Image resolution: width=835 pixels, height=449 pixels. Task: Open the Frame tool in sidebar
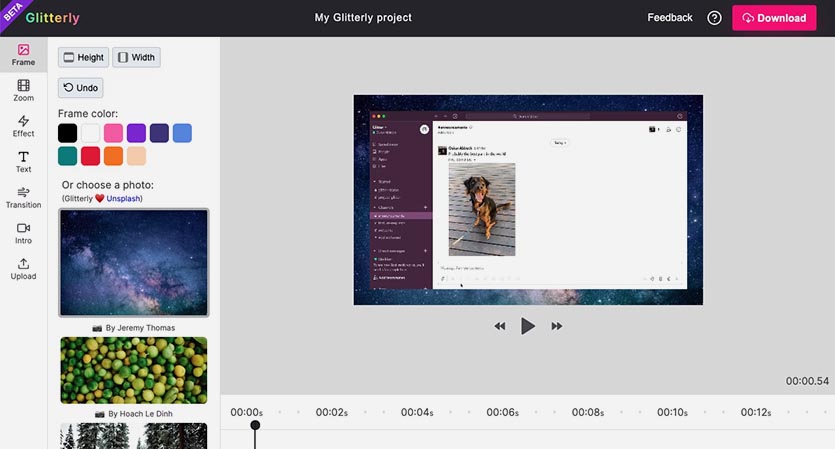(23, 55)
